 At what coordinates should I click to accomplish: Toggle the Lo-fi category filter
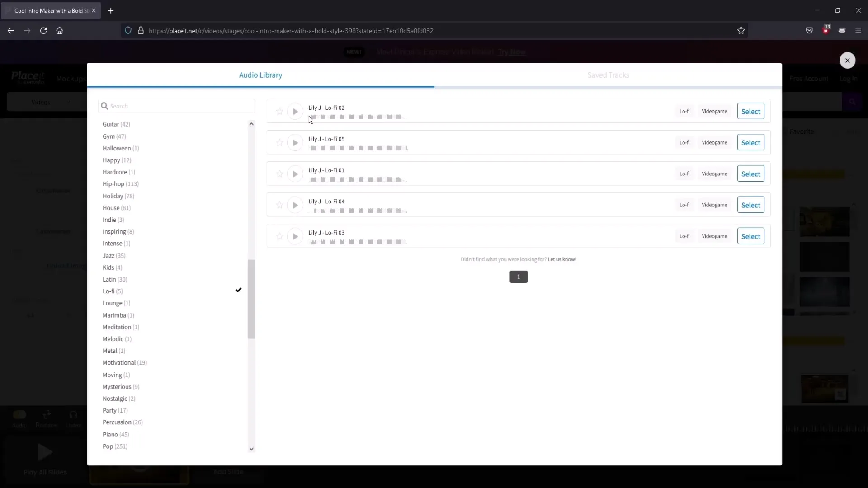[113, 291]
